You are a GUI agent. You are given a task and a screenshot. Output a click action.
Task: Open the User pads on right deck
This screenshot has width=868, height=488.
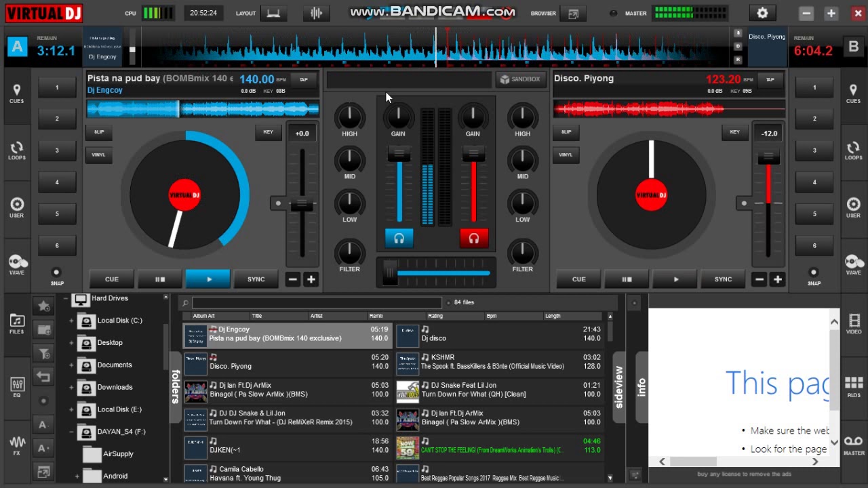(852, 207)
